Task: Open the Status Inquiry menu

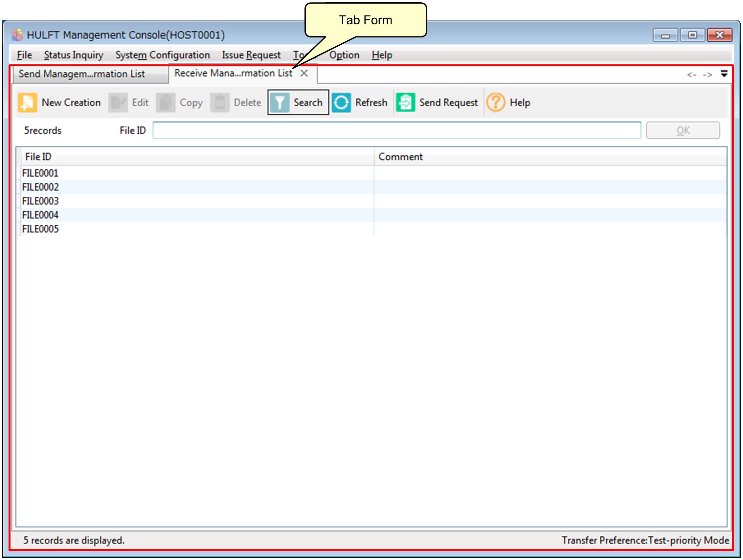Action: (74, 55)
